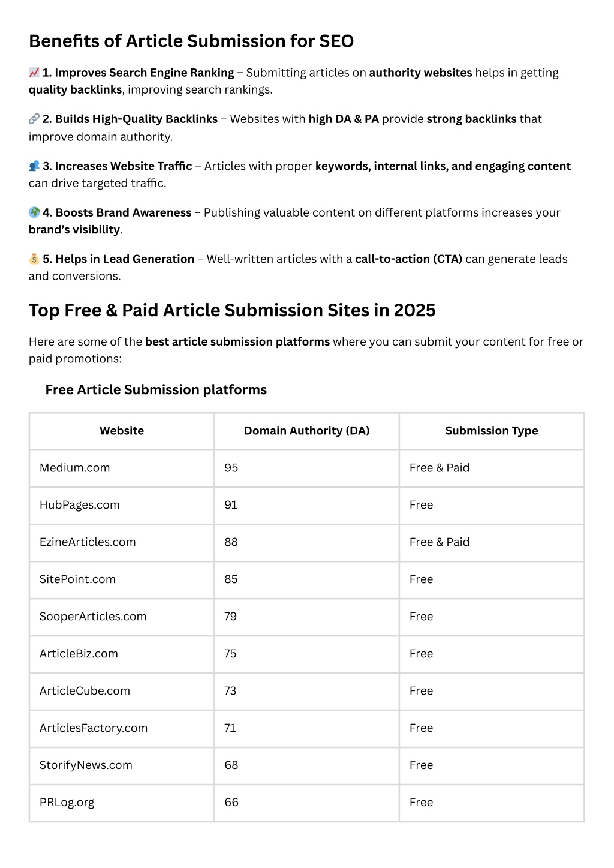The height and width of the screenshot is (868, 614).
Task: Click the money bag emoji beside Helps in Lead Generation
Action: (34, 259)
